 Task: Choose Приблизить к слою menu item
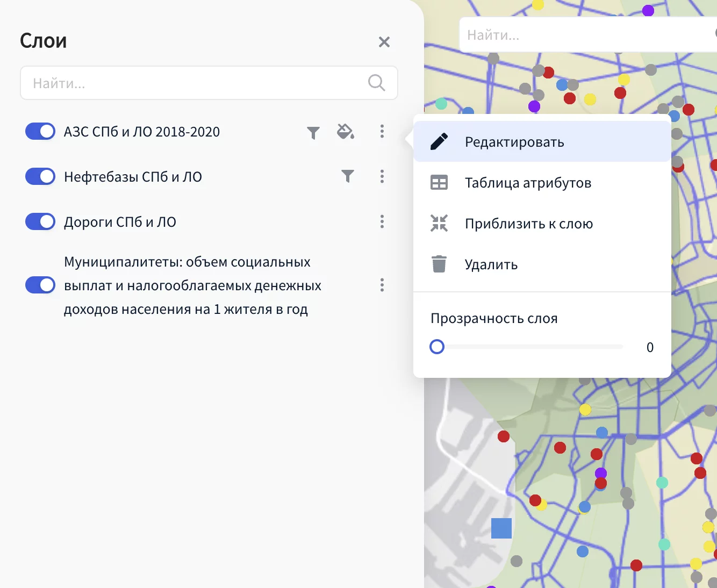(x=529, y=224)
